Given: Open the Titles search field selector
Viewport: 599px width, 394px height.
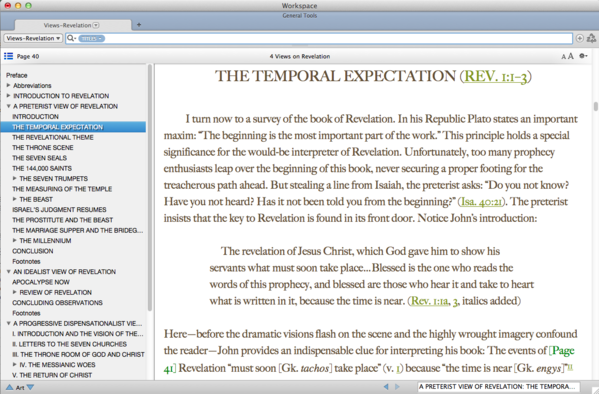Looking at the screenshot, I should pos(91,39).
